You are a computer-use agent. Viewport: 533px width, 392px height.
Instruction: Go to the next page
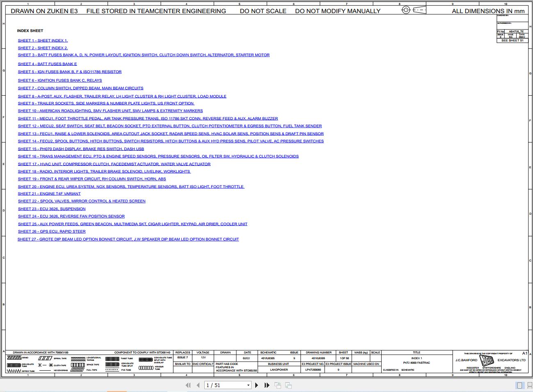pyautogui.click(x=256, y=385)
